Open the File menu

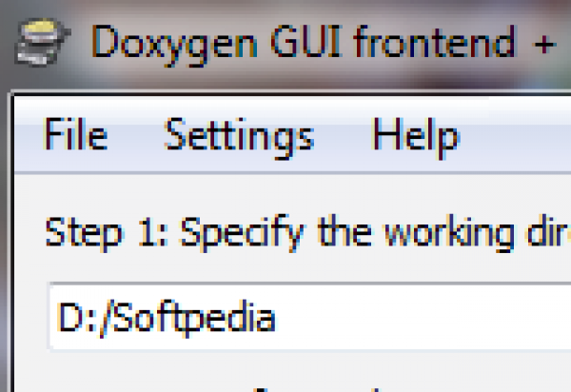point(75,136)
